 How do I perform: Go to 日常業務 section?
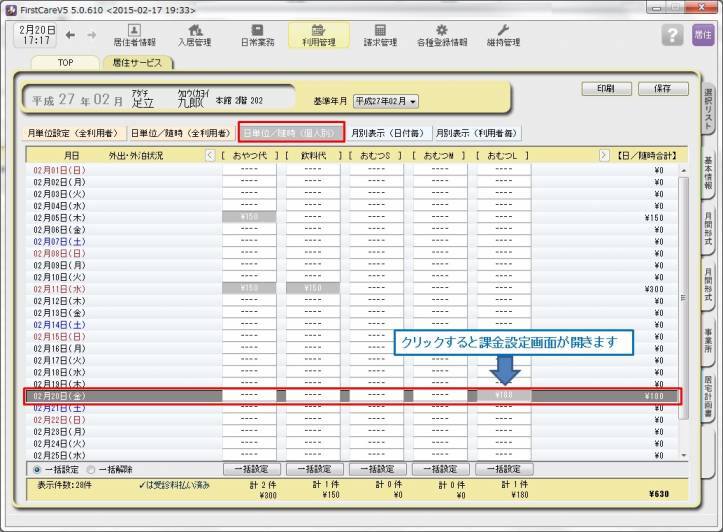click(x=257, y=35)
